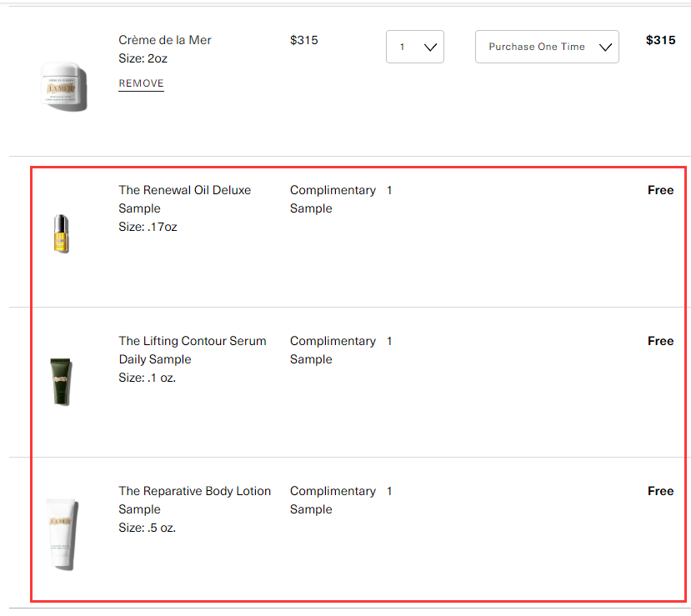Click the non-bold $315 unit price
This screenshot has height=616, width=691.
pos(304,40)
